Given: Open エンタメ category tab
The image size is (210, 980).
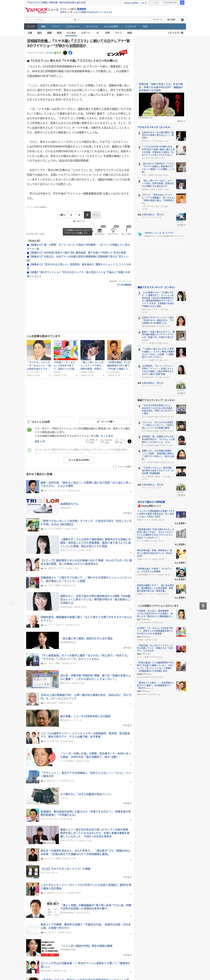Looking at the screenshot, I should tap(71, 33).
